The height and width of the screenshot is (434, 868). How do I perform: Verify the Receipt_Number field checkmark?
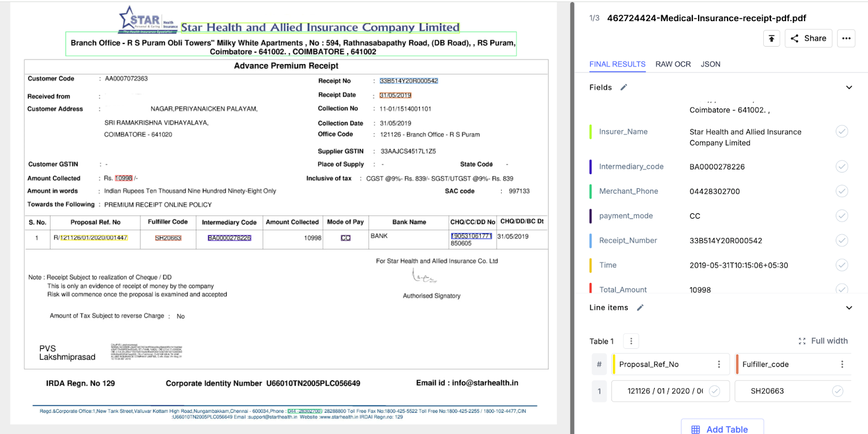[842, 240]
